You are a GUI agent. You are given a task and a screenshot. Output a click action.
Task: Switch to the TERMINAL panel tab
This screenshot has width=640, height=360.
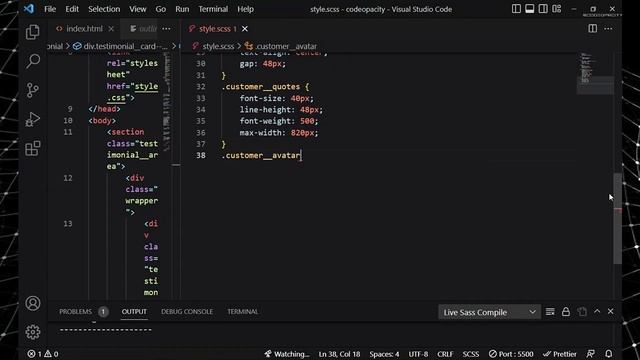click(242, 311)
